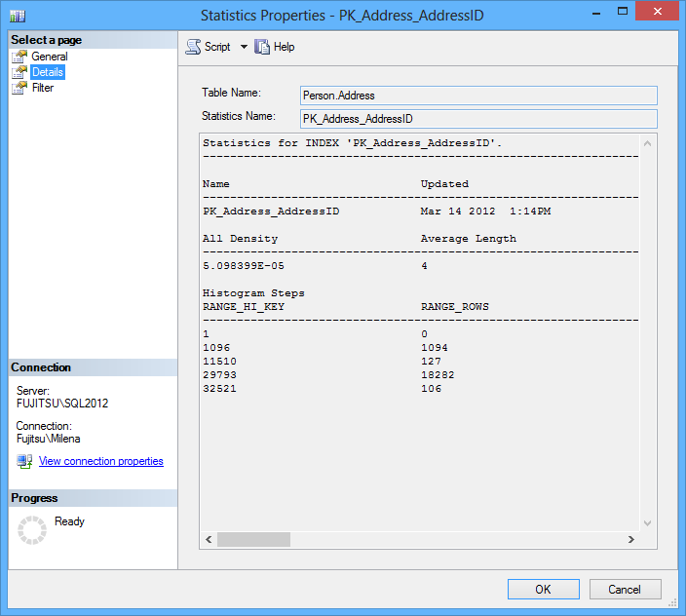Image resolution: width=686 pixels, height=616 pixels.
Task: Click the Details page icon
Action: click(x=19, y=72)
